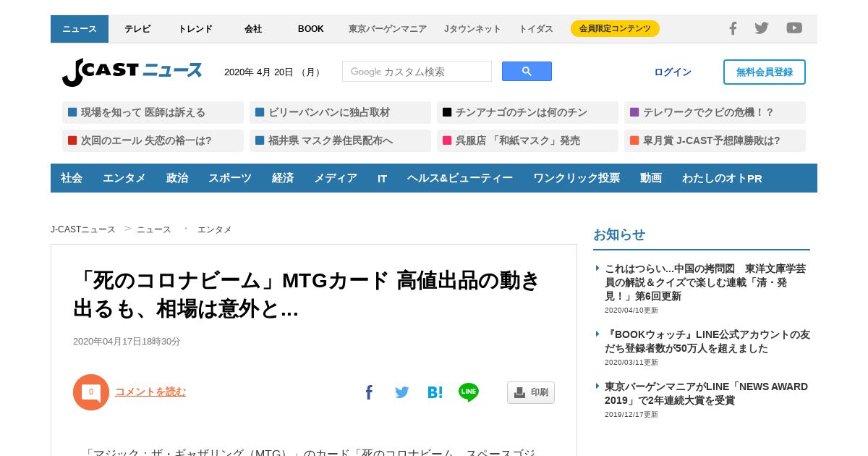Open 経済 category in blue menu

point(283,178)
